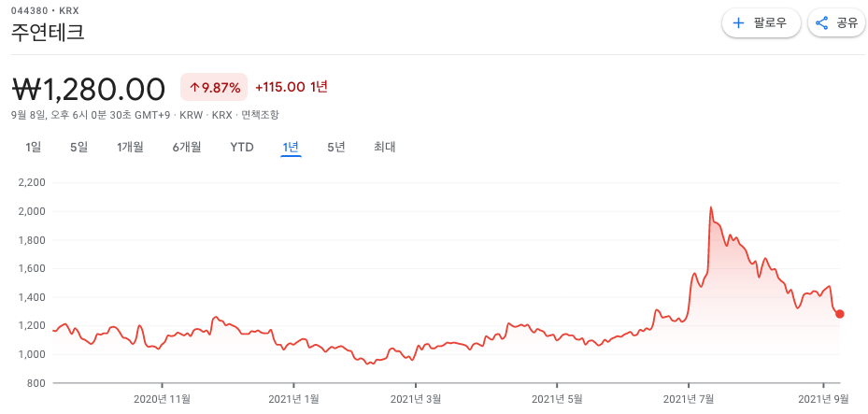Click the 1,600 y-axis label

tap(33, 268)
